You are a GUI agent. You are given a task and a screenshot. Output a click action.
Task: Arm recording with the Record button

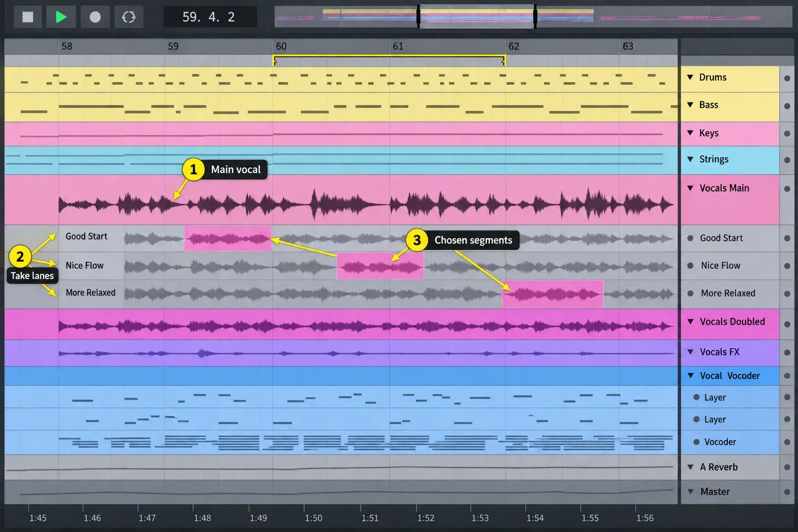[95, 17]
